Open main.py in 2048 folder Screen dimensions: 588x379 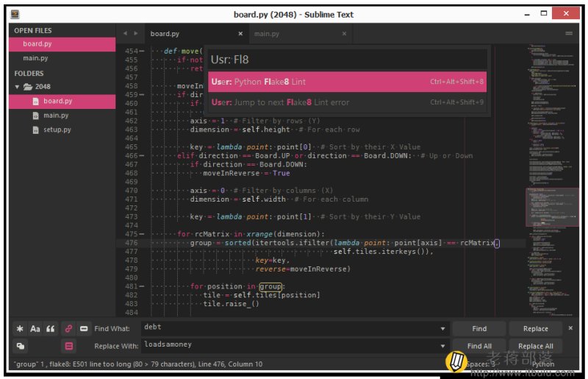[x=62, y=116]
